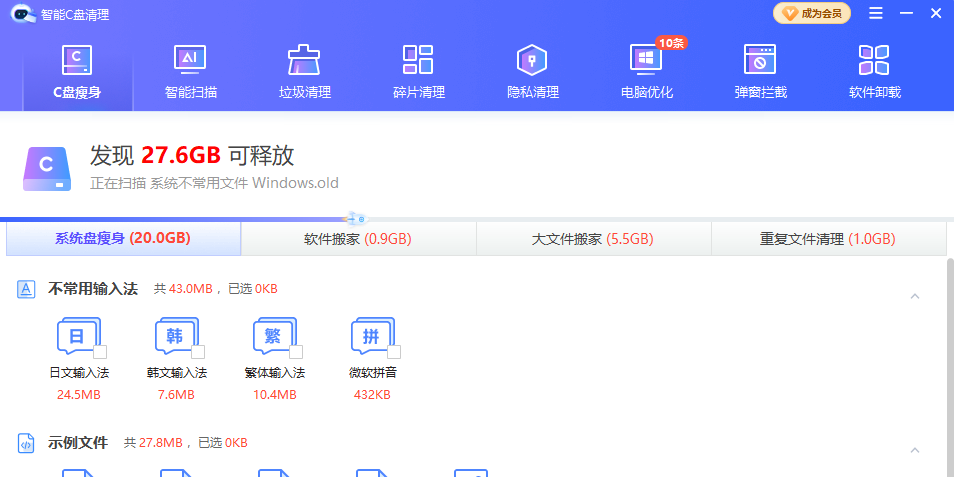Click the 繁体输入法 Traditional Chinese input icon

(274, 336)
